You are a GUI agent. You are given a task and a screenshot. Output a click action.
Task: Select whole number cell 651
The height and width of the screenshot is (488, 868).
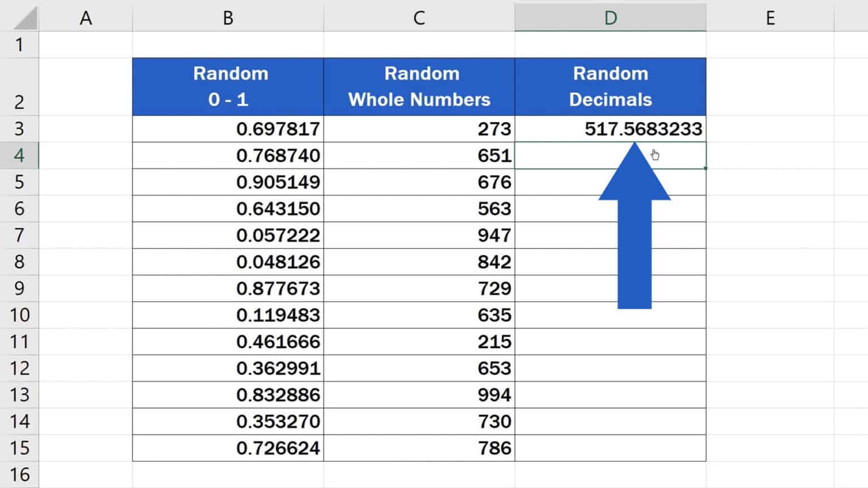pos(419,155)
